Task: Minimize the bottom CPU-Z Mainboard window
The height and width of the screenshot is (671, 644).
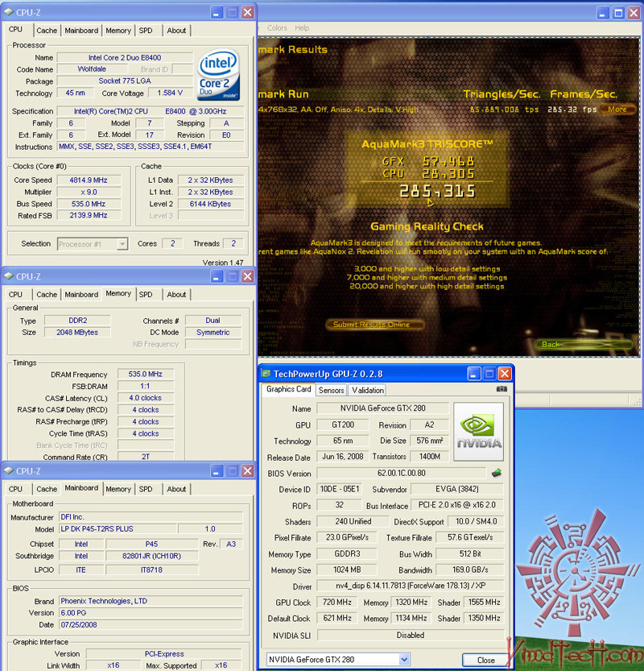Action: coord(217,470)
